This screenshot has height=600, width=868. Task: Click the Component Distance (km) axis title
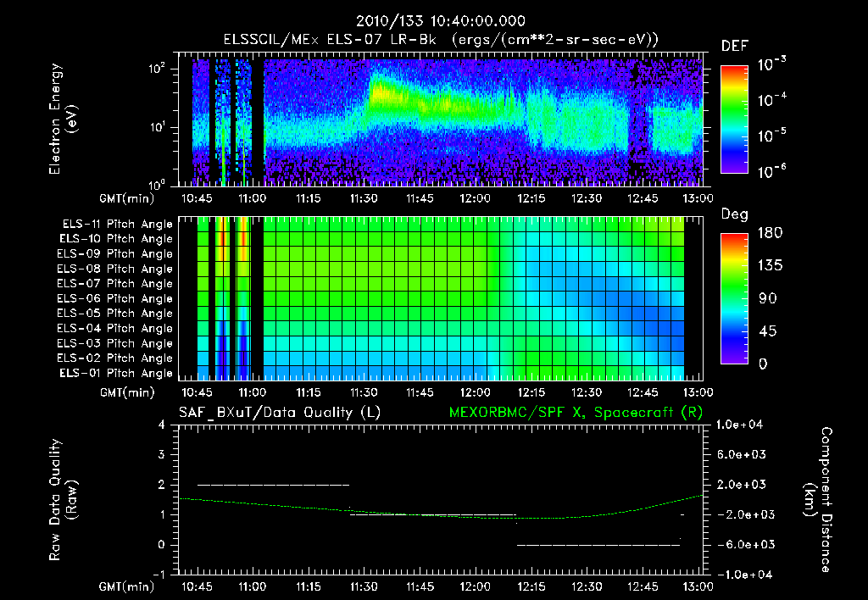(x=818, y=500)
